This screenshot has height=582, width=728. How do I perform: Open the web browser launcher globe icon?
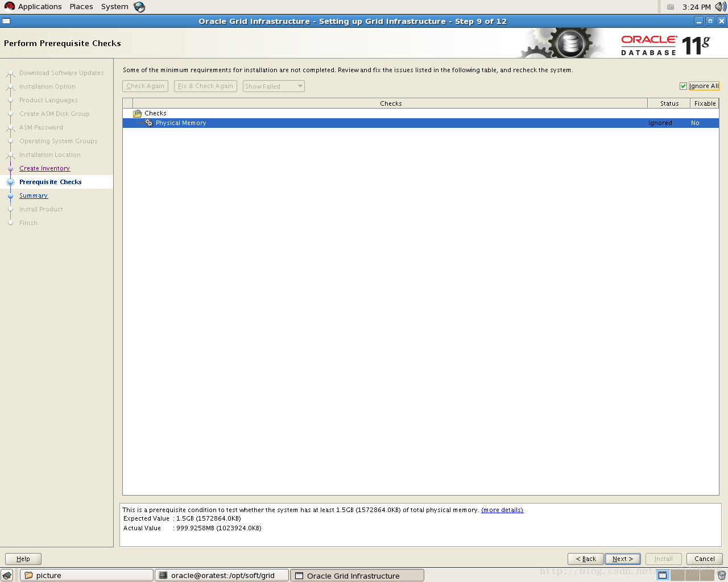click(139, 7)
